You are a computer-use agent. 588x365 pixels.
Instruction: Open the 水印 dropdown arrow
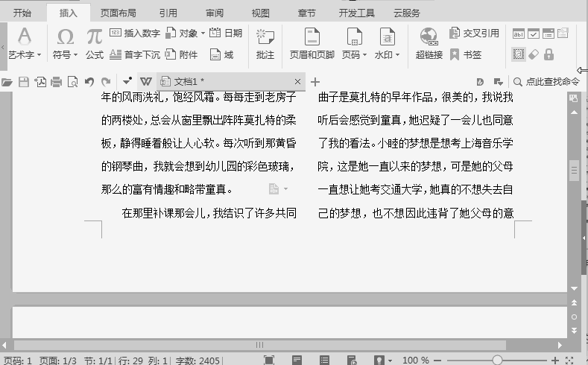pyautogui.click(x=397, y=54)
